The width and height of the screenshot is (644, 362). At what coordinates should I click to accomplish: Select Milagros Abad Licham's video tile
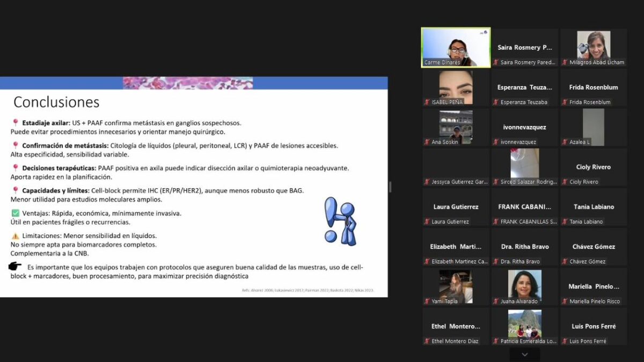click(x=593, y=47)
